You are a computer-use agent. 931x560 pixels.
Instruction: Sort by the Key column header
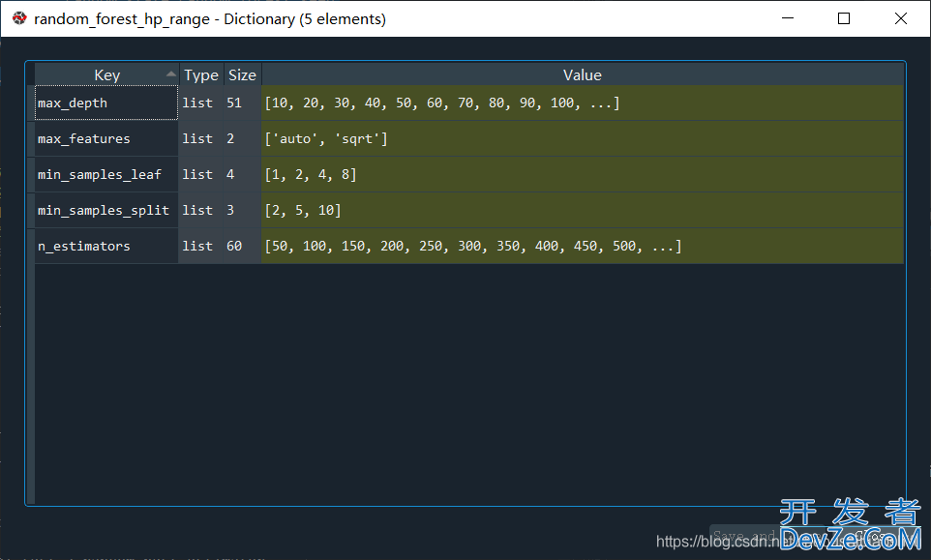106,74
